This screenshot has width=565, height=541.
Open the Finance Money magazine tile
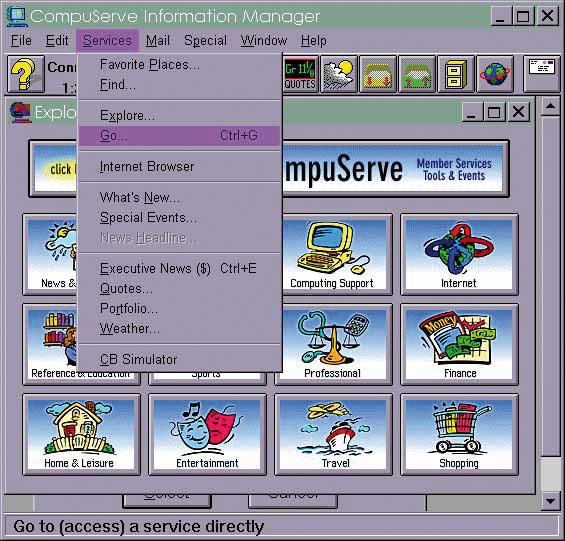[x=459, y=345]
